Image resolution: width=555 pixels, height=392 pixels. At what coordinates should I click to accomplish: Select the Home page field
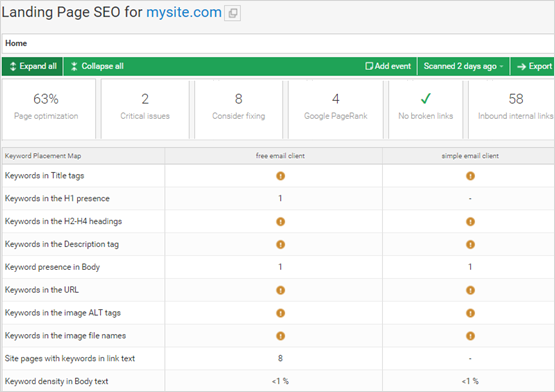pyautogui.click(x=278, y=44)
